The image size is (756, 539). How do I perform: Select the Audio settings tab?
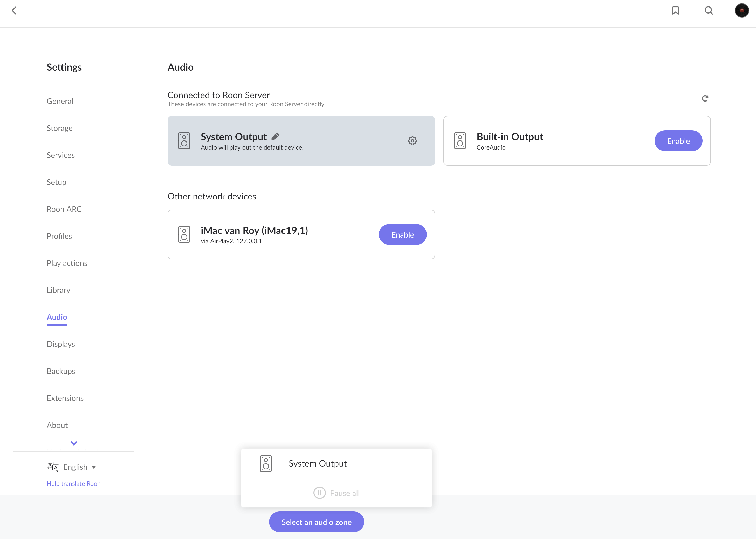[x=57, y=317]
